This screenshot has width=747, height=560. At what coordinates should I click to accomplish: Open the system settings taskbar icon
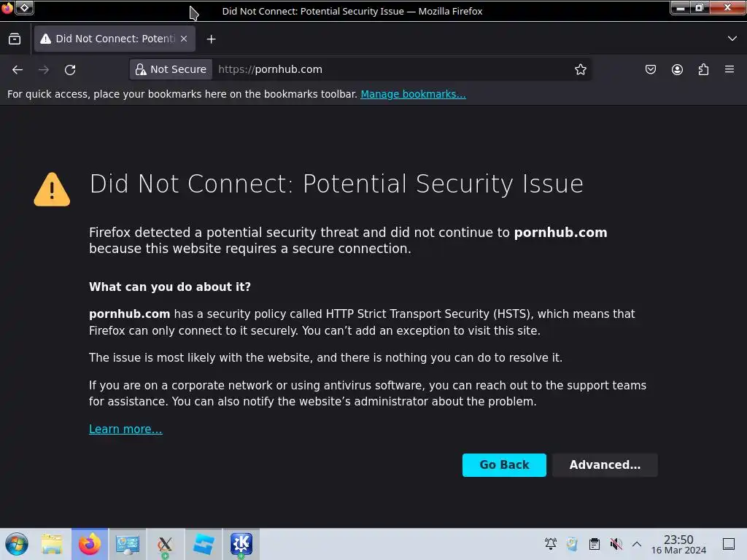127,544
